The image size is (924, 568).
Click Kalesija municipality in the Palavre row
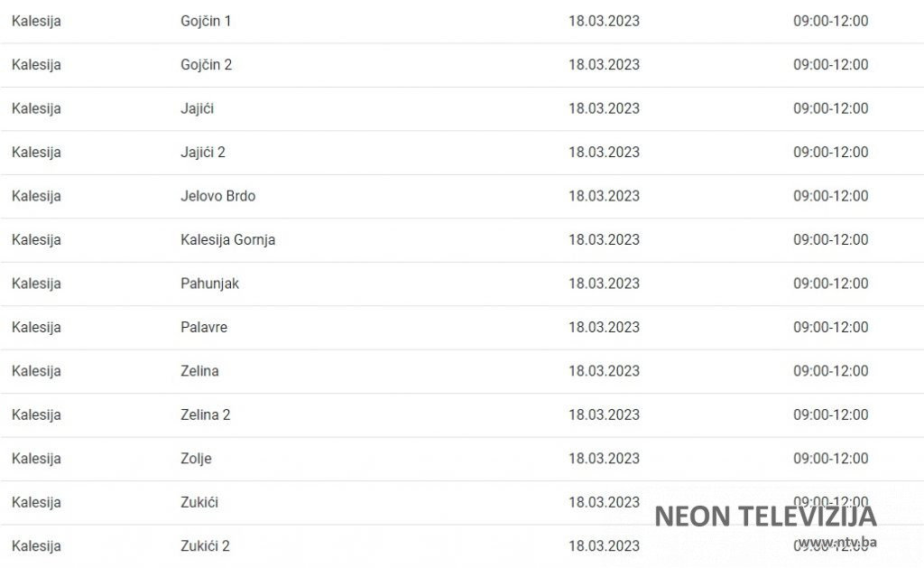pos(36,328)
